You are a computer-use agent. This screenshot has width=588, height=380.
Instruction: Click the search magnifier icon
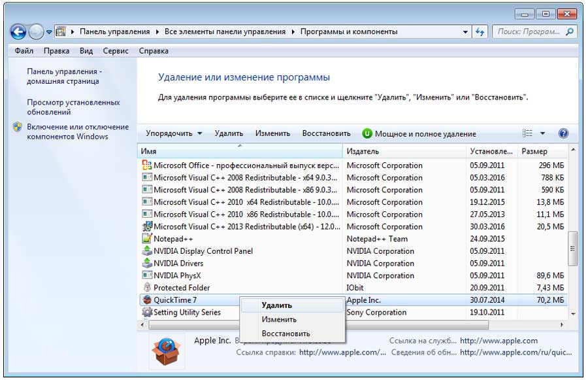coord(570,32)
